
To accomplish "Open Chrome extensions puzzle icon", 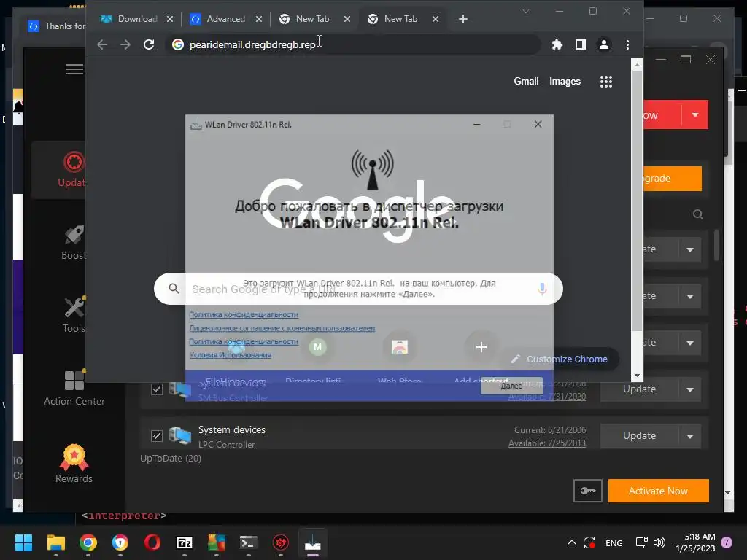I will coord(557,44).
